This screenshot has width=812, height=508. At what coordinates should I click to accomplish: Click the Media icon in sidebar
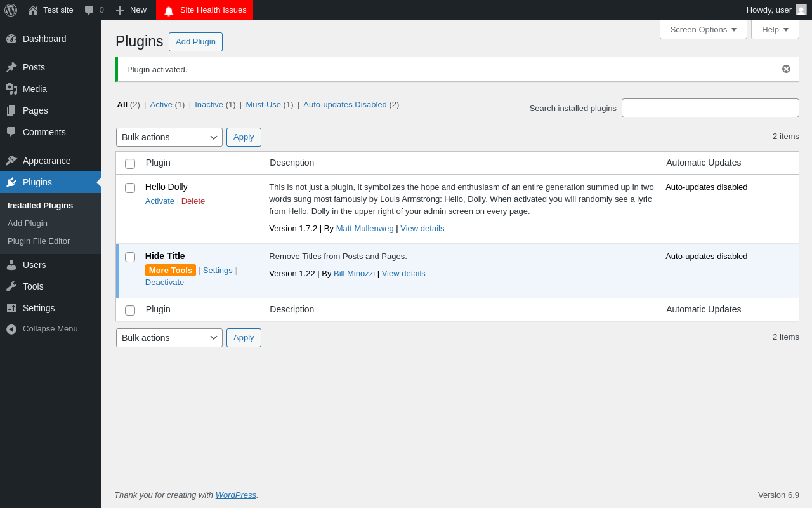11,89
